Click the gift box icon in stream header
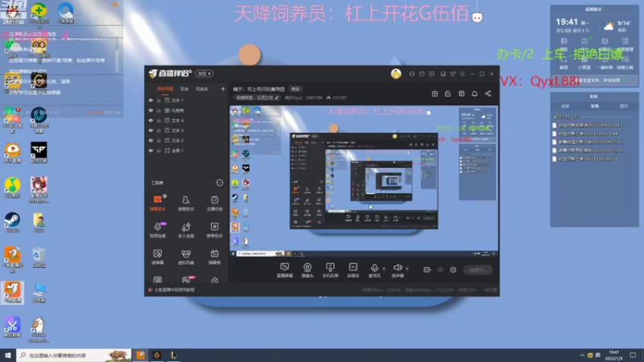 [435, 93]
